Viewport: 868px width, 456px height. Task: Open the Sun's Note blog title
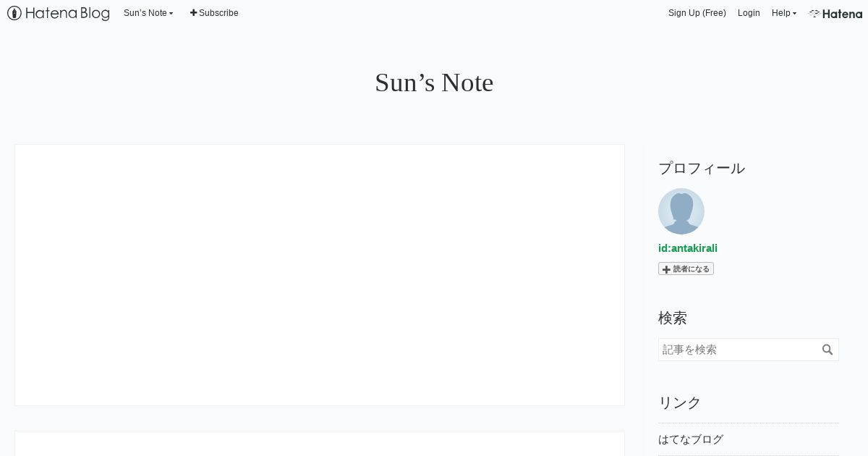434,83
